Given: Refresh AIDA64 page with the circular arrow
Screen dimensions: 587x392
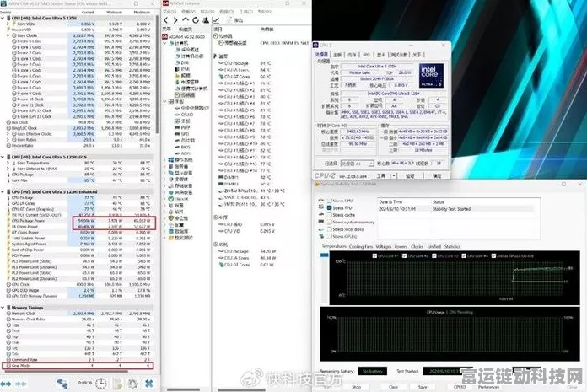Looking at the screenshot, I should pyautogui.click(x=196, y=20).
